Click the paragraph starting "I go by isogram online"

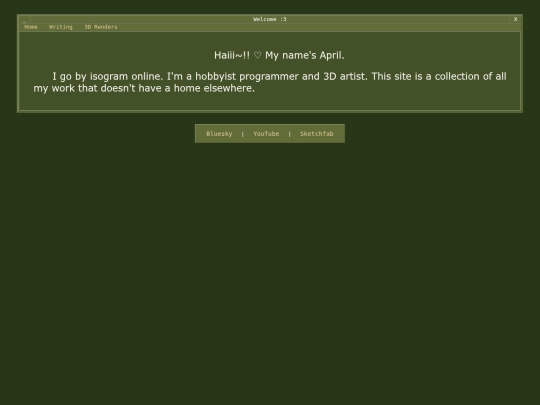click(270, 82)
